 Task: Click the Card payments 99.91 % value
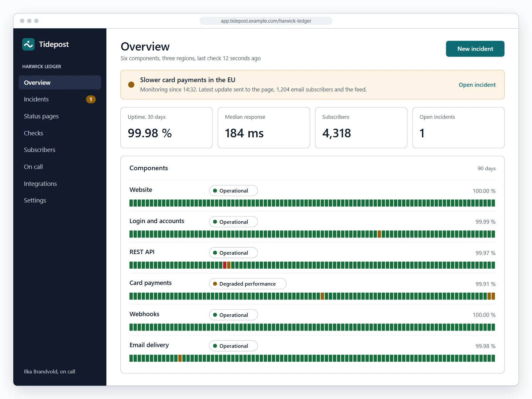pyautogui.click(x=485, y=284)
